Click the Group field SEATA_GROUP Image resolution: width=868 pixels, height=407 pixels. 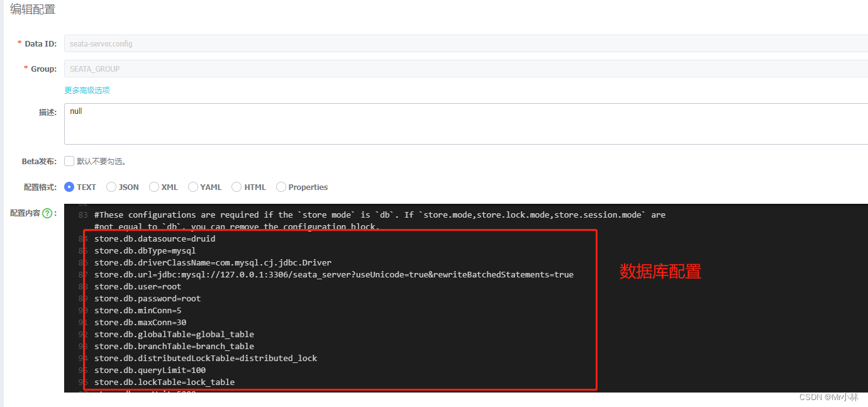coord(466,69)
